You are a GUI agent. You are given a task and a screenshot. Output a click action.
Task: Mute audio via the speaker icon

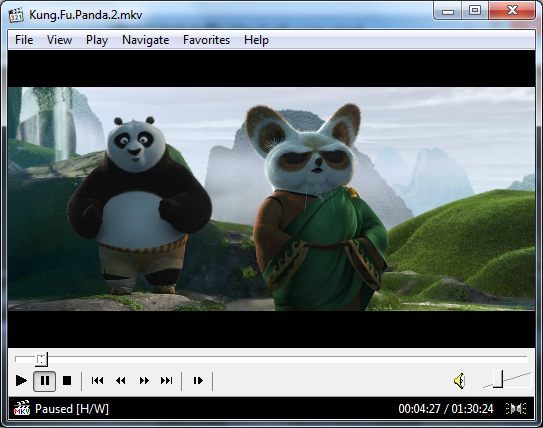click(x=459, y=381)
